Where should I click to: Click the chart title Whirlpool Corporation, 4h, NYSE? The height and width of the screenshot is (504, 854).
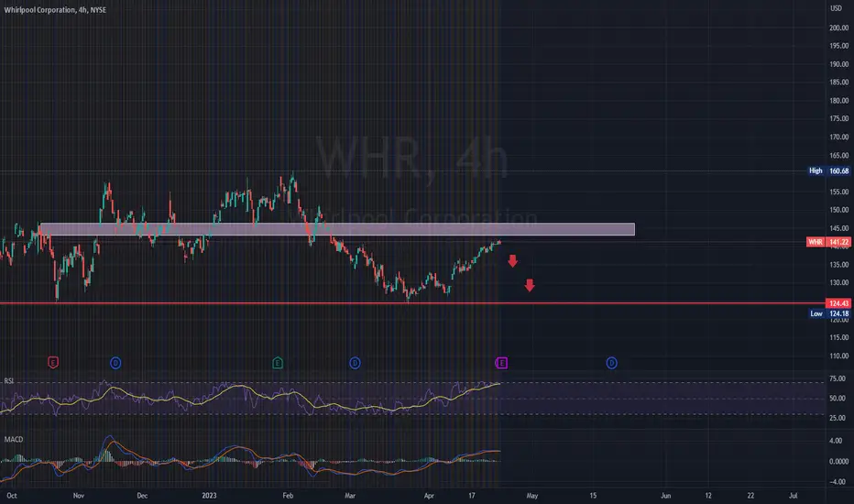(55, 10)
